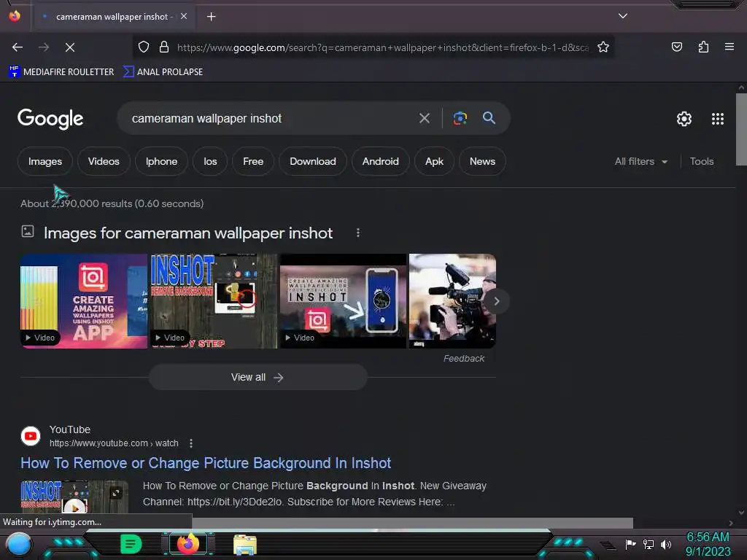The height and width of the screenshot is (560, 747).
Task: Clear the search box with the X icon
Action: pos(424,118)
